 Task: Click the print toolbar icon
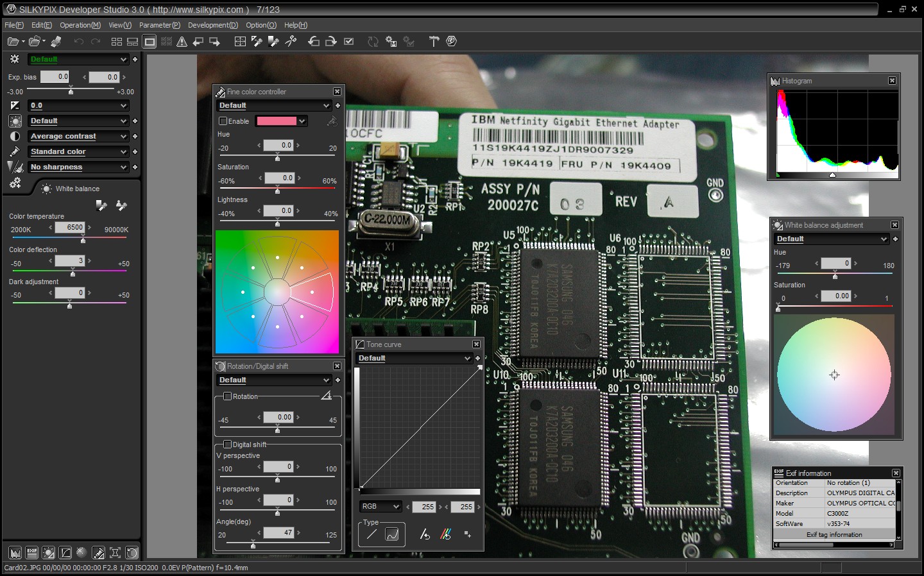pos(56,42)
